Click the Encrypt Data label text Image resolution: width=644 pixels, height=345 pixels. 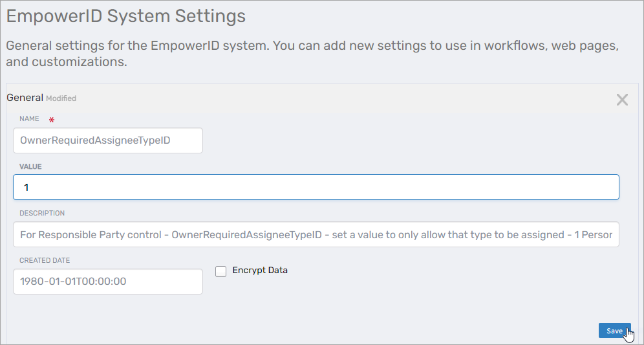coord(260,271)
